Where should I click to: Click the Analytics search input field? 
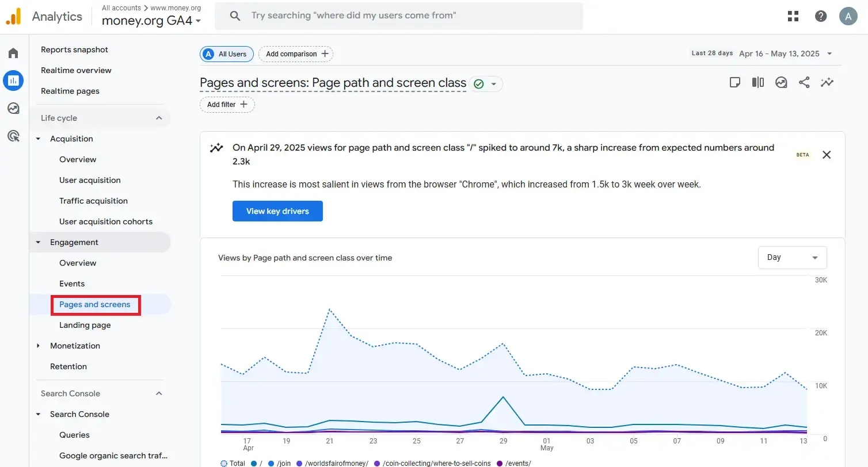(398, 16)
